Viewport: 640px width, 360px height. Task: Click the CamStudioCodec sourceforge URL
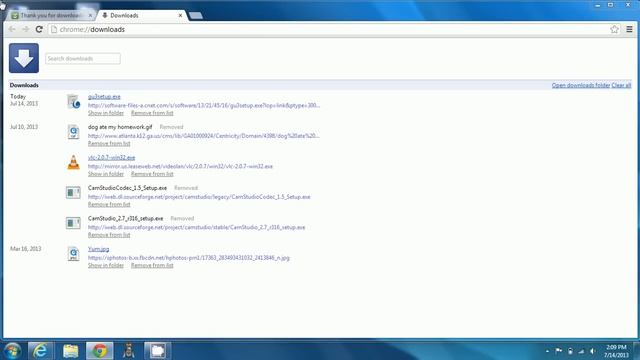(x=199, y=197)
